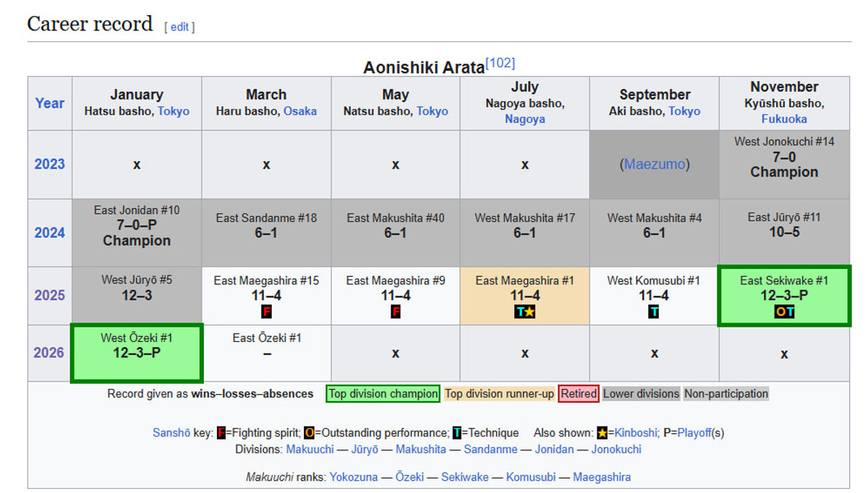Screen dimensions: 868x493
Task: Click the Technique icon under West Komusubi #1
Action: click(654, 312)
